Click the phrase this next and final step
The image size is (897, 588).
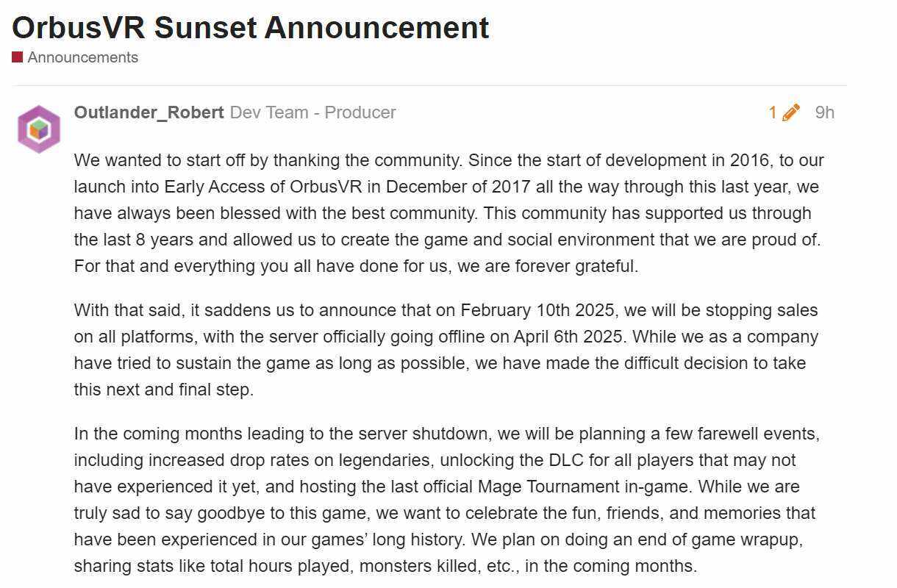tap(163, 390)
